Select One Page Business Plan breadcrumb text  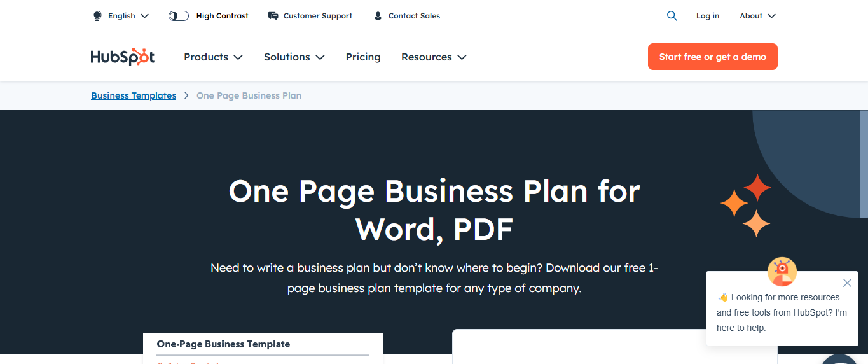pyautogui.click(x=249, y=95)
